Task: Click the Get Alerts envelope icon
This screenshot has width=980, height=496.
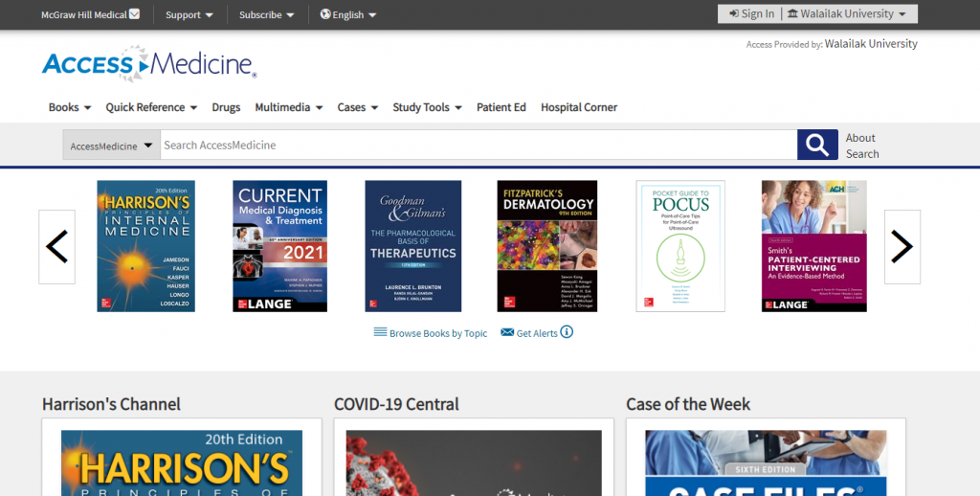Action: pos(507,332)
